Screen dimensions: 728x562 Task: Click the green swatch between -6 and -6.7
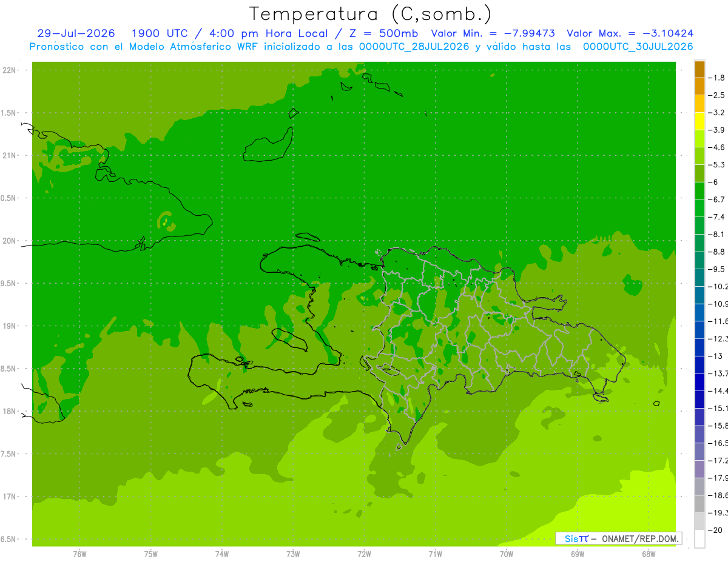(x=699, y=191)
